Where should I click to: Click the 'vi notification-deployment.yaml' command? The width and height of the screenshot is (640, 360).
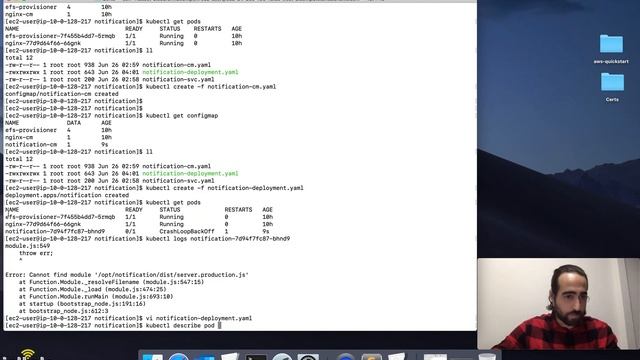tap(199, 318)
